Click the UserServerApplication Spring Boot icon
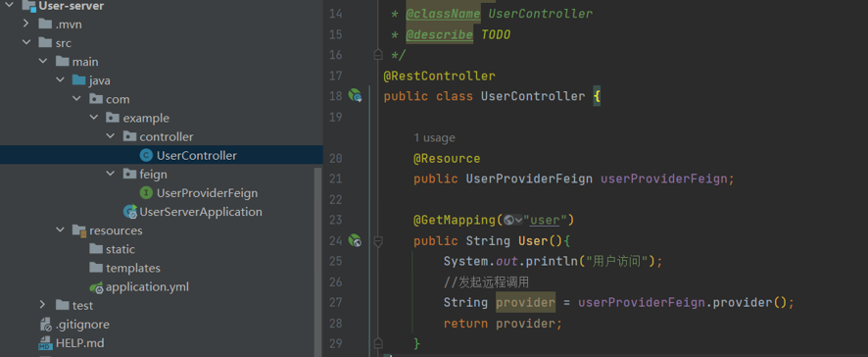The image size is (868, 357). (130, 211)
